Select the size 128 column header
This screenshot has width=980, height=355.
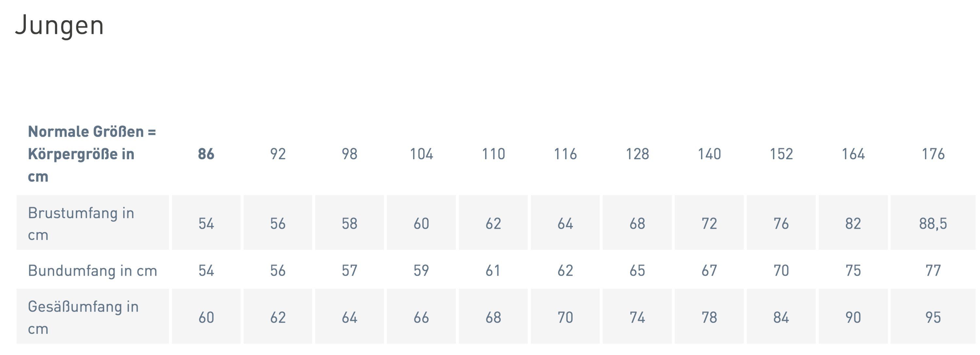637,154
